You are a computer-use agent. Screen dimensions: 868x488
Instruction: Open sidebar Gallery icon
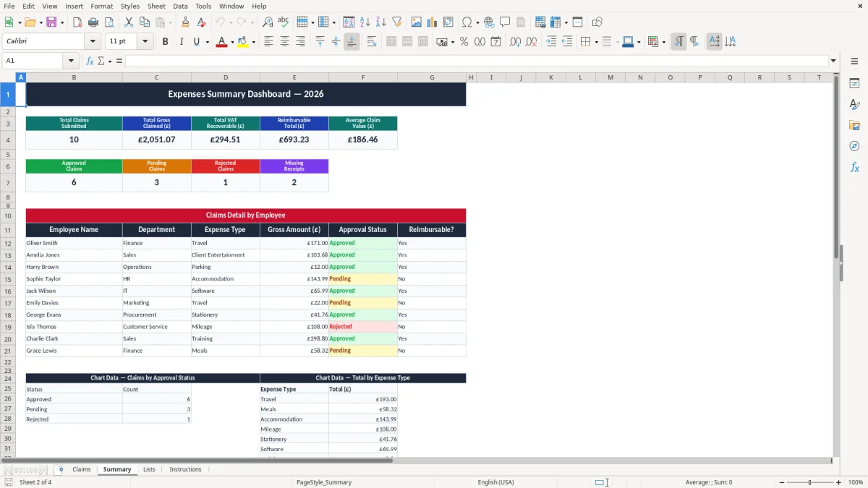click(x=854, y=125)
